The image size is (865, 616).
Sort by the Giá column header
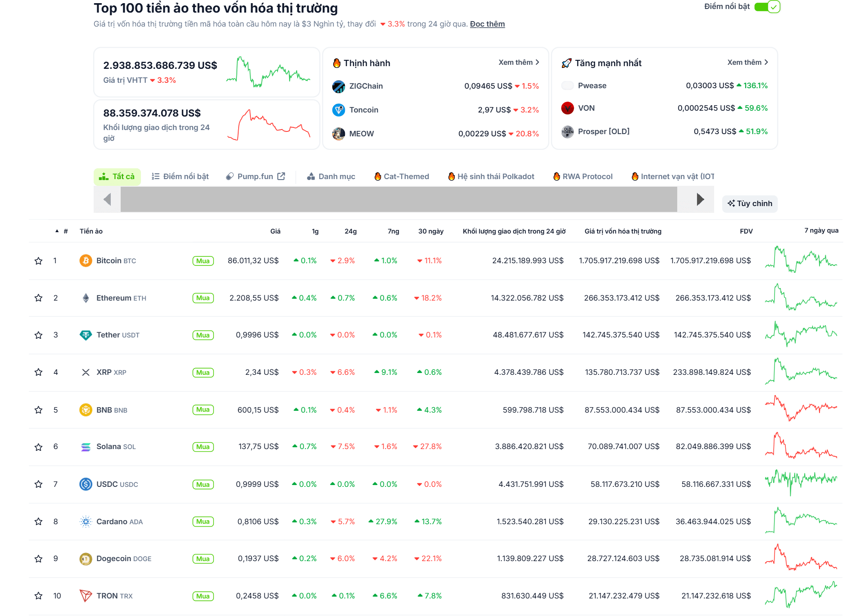(x=275, y=231)
